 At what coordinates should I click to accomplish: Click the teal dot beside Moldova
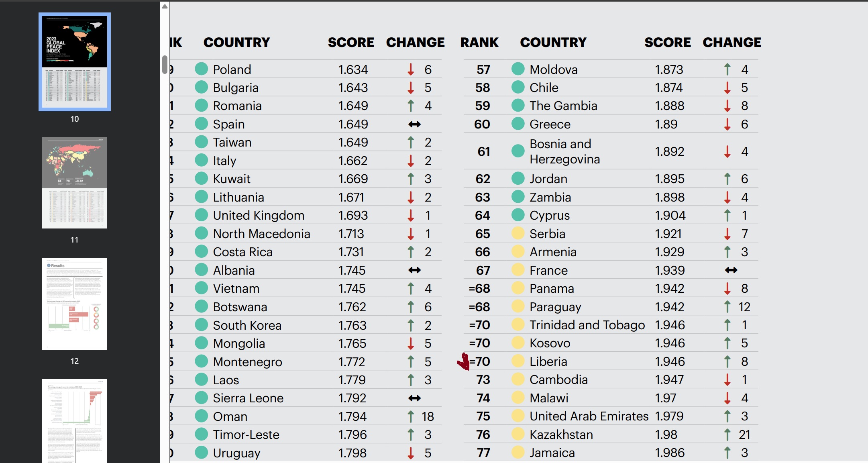518,69
